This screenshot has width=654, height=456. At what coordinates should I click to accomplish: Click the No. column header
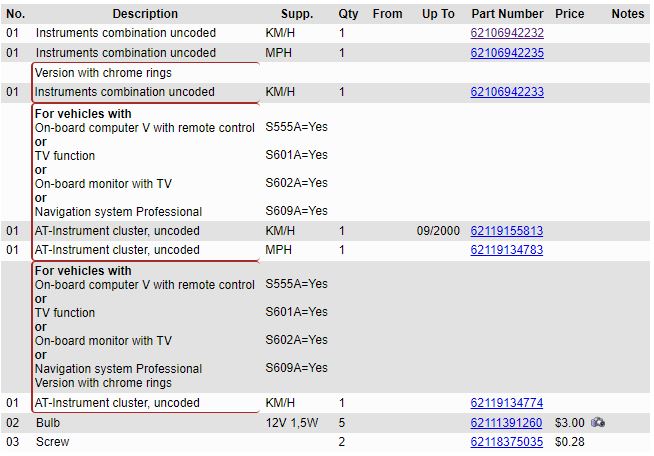[x=15, y=14]
